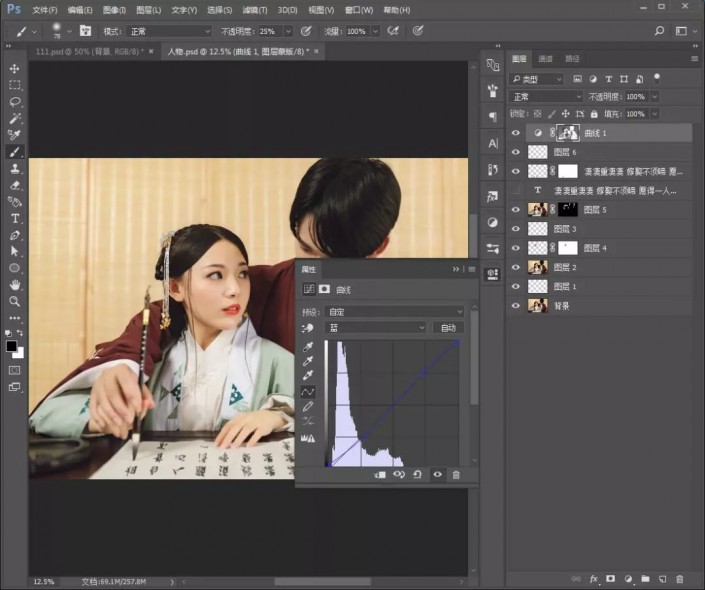Expand flow 100% slider arrow
This screenshot has height=590, width=705.
click(x=375, y=31)
